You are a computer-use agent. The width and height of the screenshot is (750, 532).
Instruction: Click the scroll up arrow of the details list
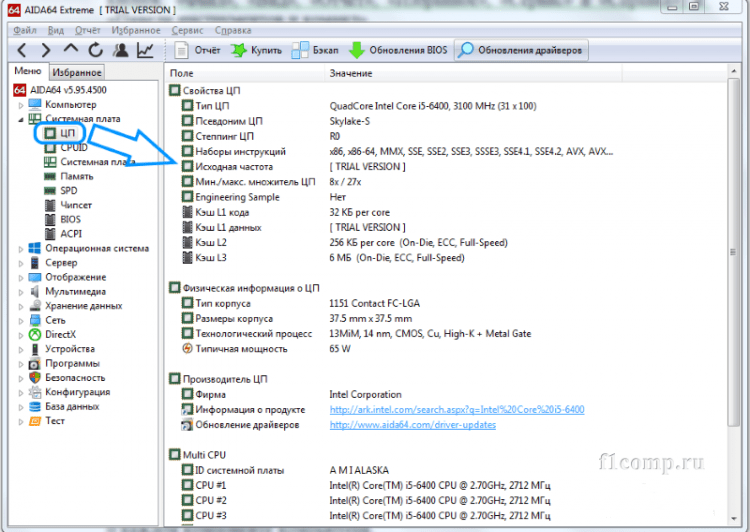[x=734, y=71]
